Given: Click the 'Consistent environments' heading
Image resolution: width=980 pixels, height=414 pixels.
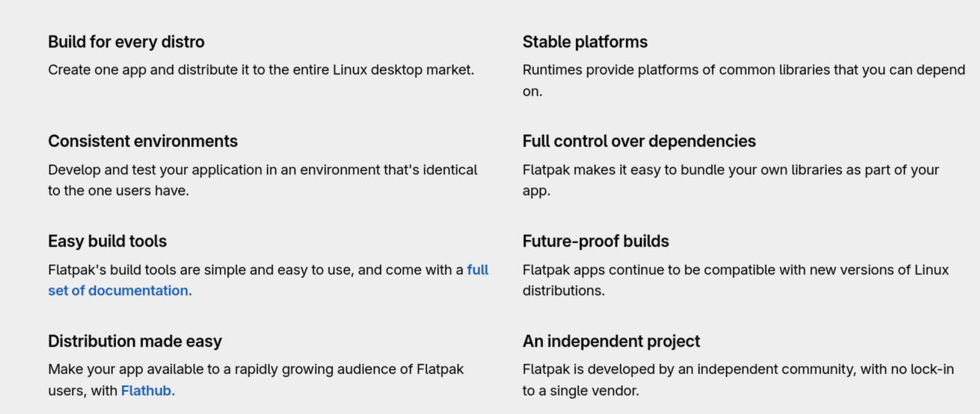Looking at the screenshot, I should coord(143,141).
